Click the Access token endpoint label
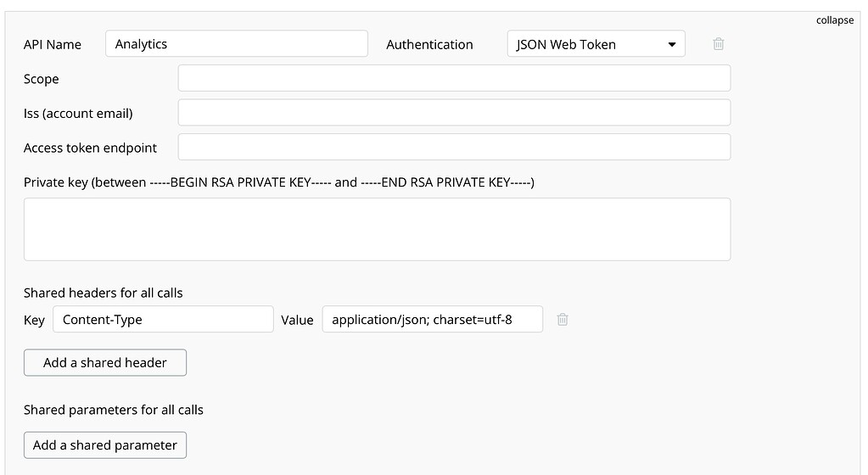 click(90, 148)
